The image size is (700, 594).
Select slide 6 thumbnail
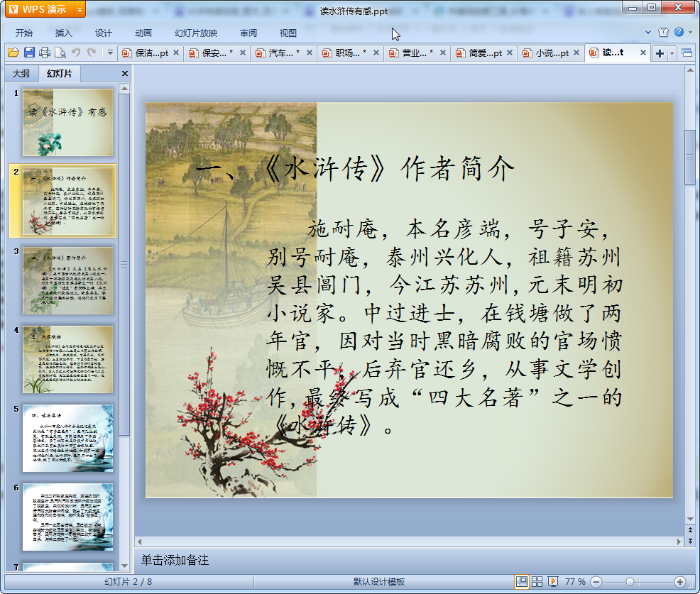[x=68, y=517]
